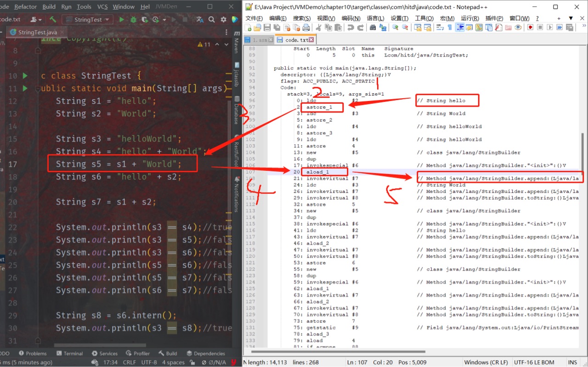Open IntelliJ Refactor menu
This screenshot has height=367, width=588.
pyautogui.click(x=25, y=6)
